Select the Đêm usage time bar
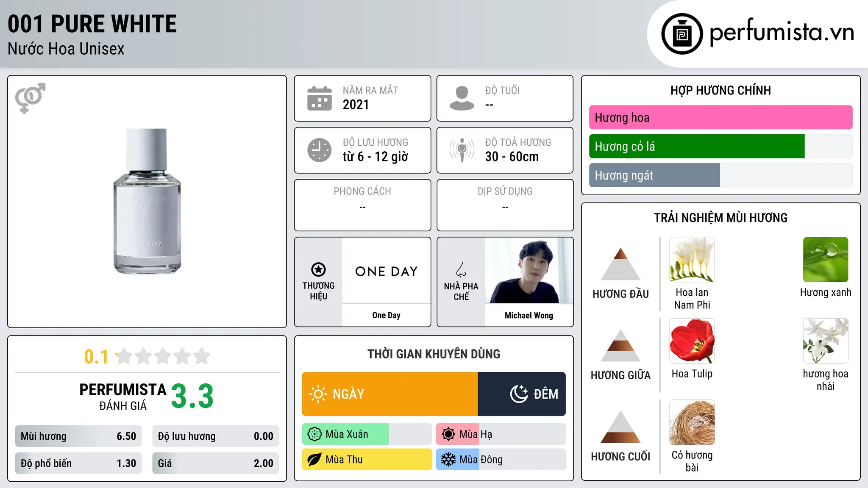This screenshot has width=868, height=488. [522, 394]
